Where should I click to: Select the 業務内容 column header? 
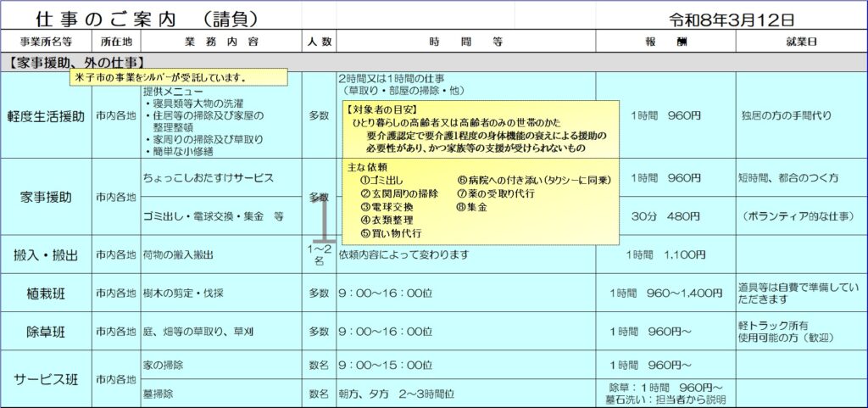(x=220, y=42)
